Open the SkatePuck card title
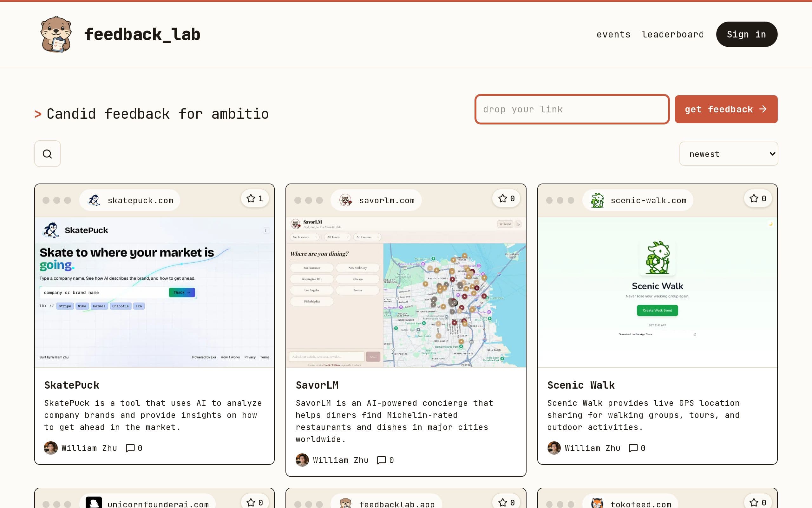Viewport: 812px width, 508px height. [x=72, y=385]
